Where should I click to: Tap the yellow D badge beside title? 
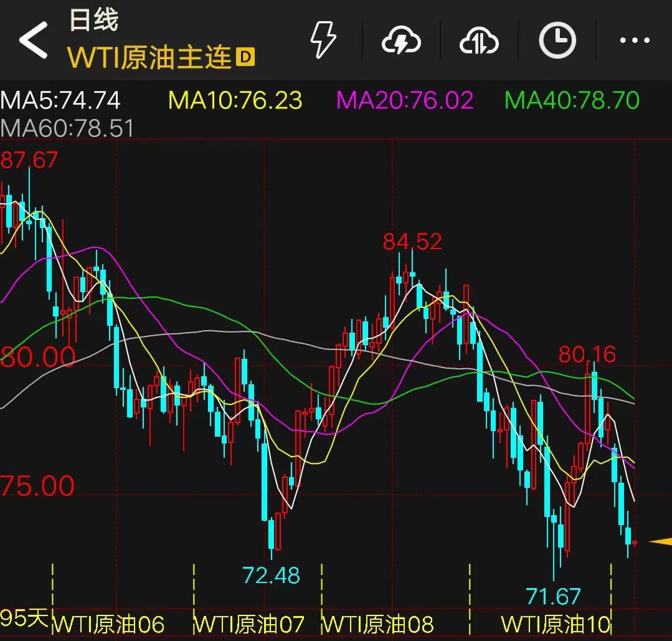click(x=245, y=57)
